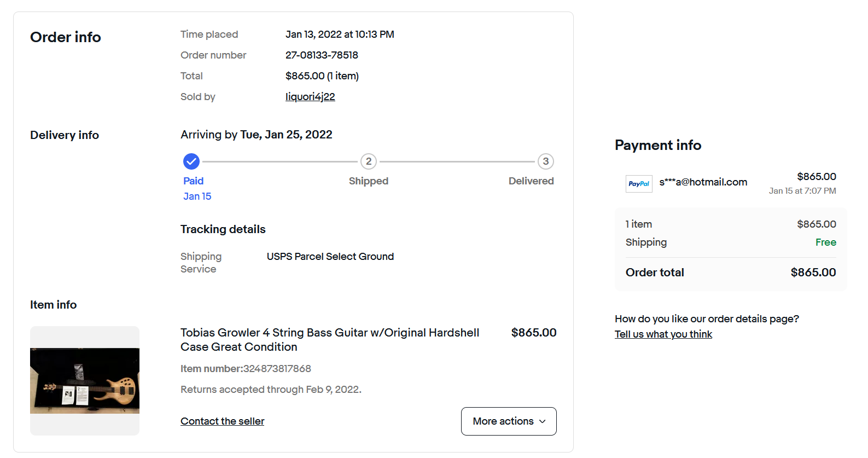
Task: Open seller profile liquori4j22
Action: (x=310, y=97)
